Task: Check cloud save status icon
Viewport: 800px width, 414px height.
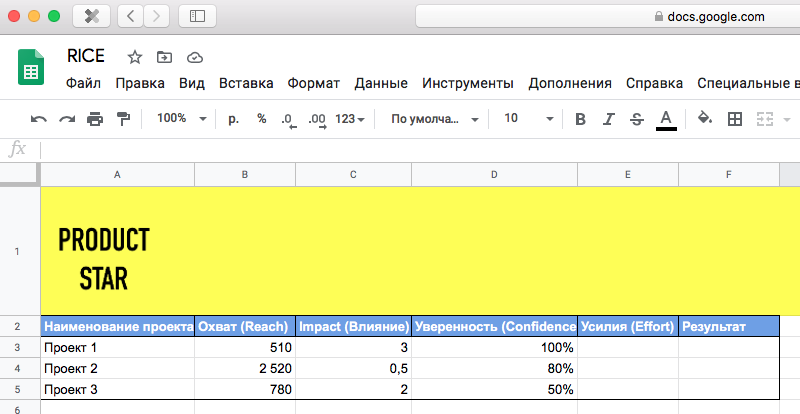Action: pyautogui.click(x=195, y=57)
